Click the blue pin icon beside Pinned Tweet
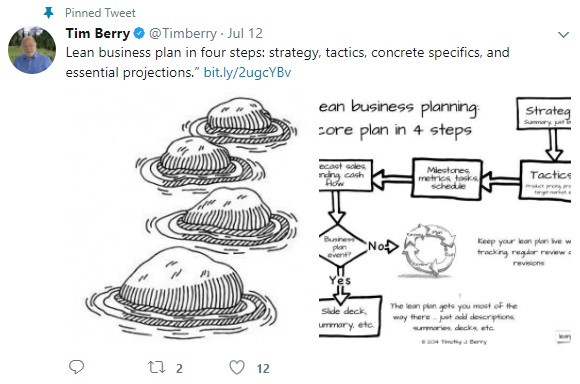This screenshot has width=580, height=384. (48, 13)
